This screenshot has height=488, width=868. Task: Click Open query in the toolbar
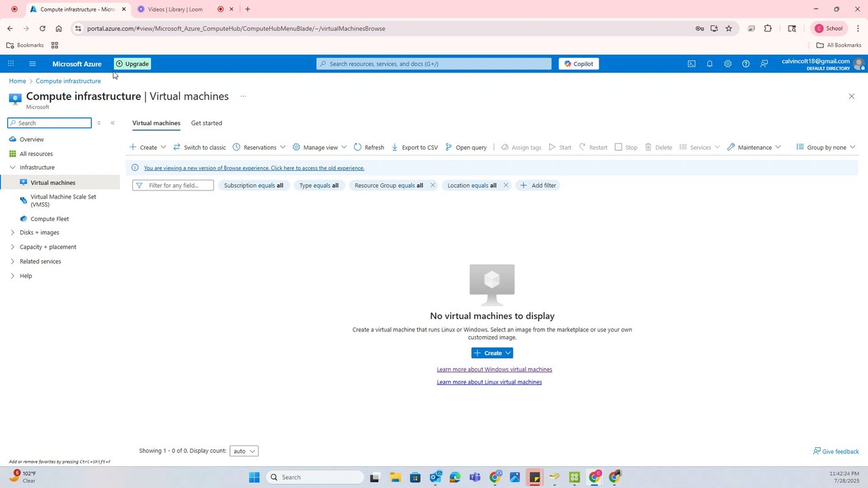pos(466,147)
